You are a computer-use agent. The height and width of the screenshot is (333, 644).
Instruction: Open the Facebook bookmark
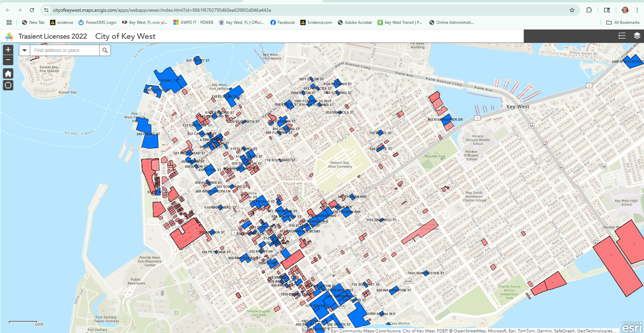coord(282,22)
